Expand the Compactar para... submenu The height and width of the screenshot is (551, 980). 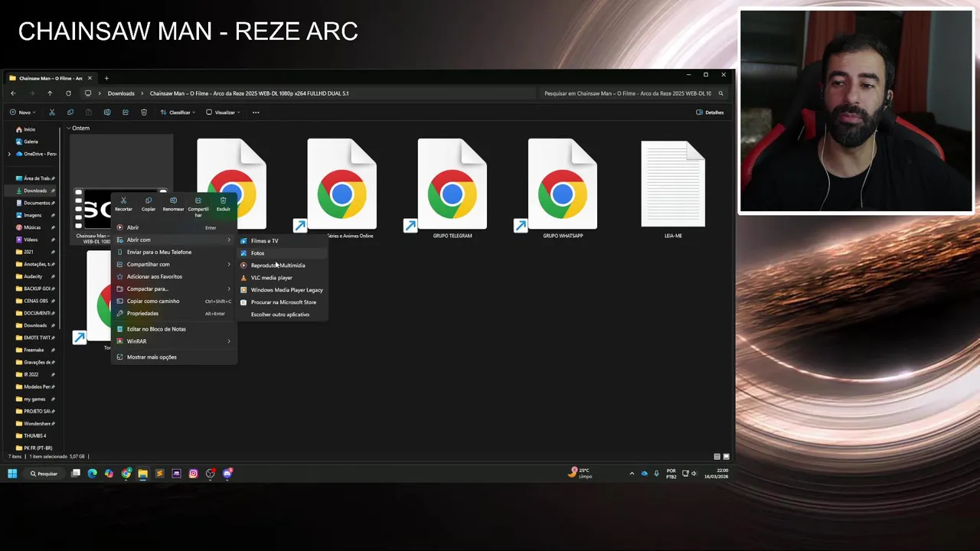tap(174, 289)
